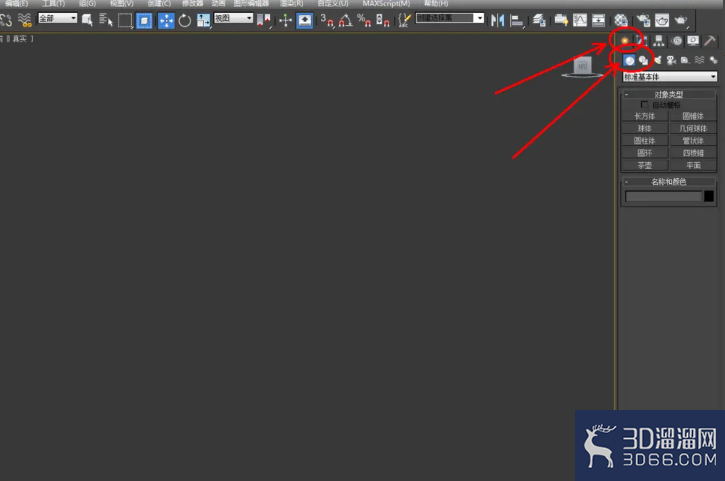Switch to the Utilities hammer tab
The height and width of the screenshot is (481, 725).
(709, 41)
